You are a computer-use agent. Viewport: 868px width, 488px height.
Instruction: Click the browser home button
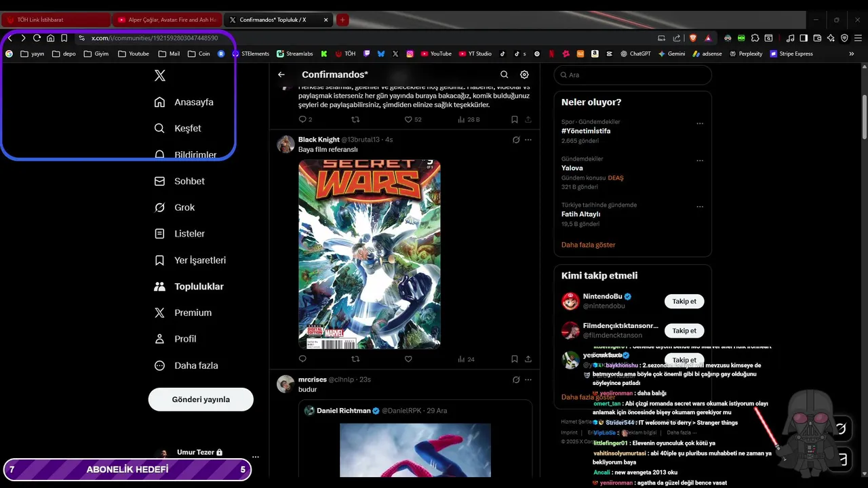tap(50, 38)
